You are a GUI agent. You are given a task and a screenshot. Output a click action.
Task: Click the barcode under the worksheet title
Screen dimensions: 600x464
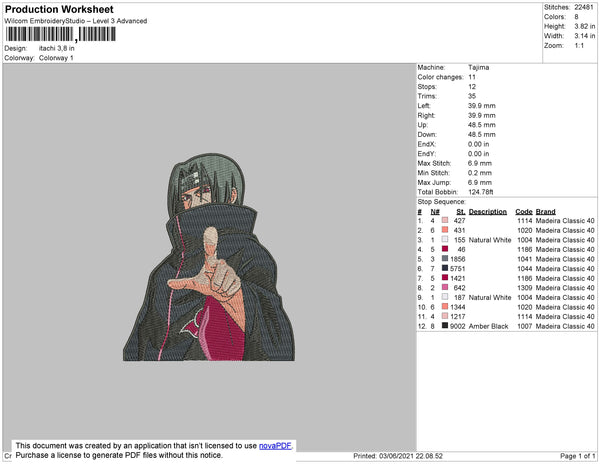pos(60,34)
